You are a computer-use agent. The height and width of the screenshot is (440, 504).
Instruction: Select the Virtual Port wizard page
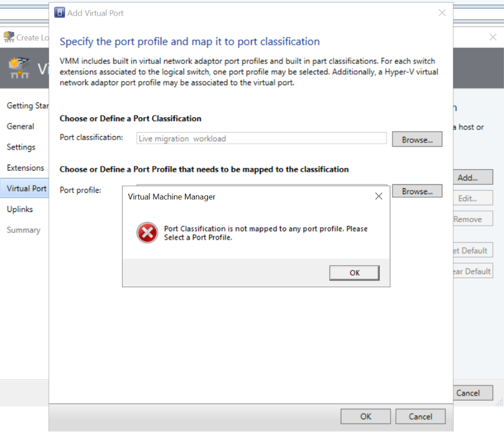coord(24,188)
